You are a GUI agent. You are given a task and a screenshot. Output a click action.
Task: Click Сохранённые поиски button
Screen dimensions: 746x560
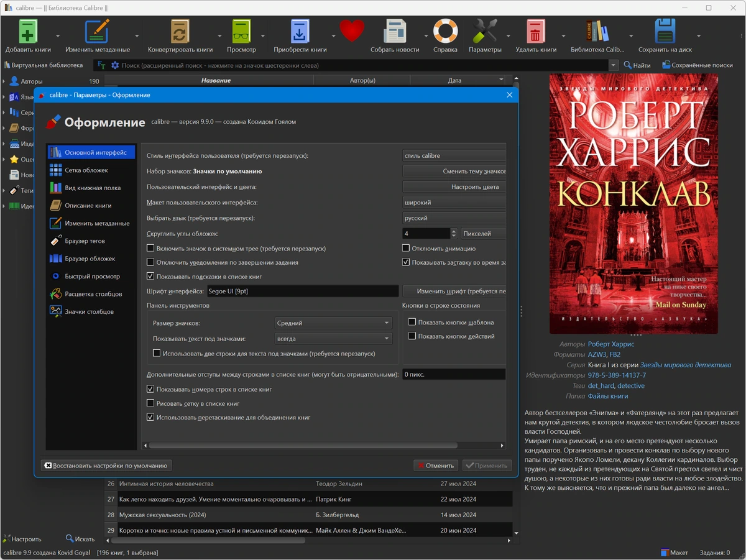pos(697,65)
